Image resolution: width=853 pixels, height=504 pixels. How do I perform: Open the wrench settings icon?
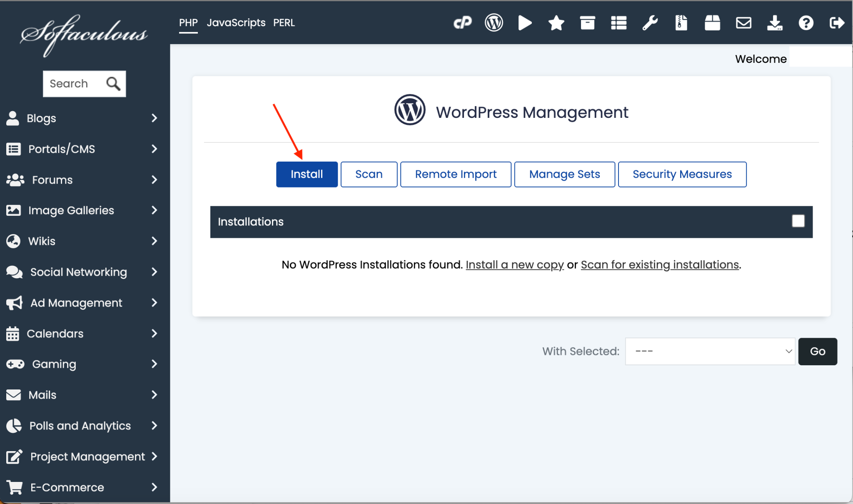click(650, 22)
